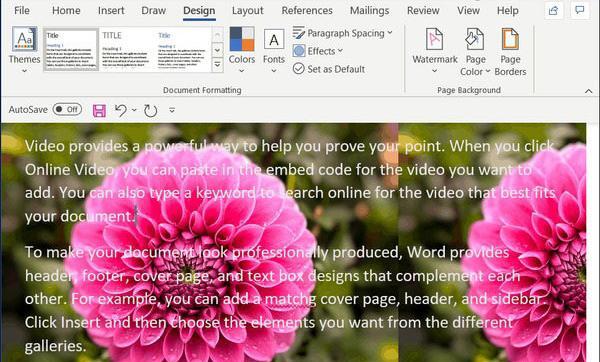Click Set as Default checkmark icon
This screenshot has width=600, height=362.
click(x=298, y=69)
